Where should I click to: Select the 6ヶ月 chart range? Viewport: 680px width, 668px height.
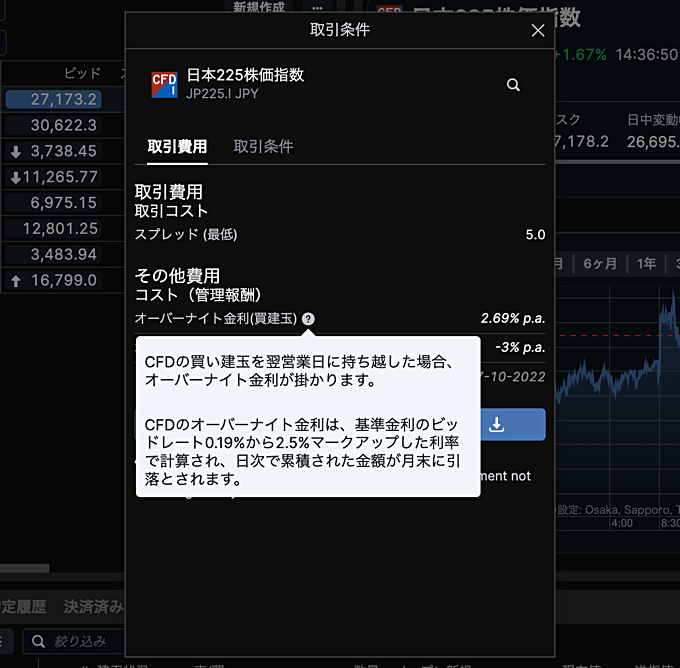600,263
